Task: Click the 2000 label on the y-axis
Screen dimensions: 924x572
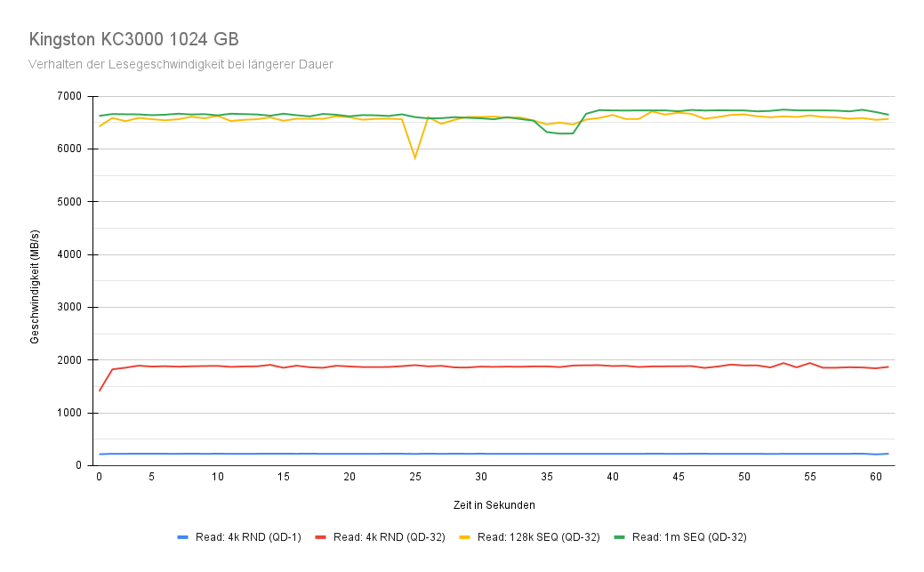Action: (x=68, y=360)
